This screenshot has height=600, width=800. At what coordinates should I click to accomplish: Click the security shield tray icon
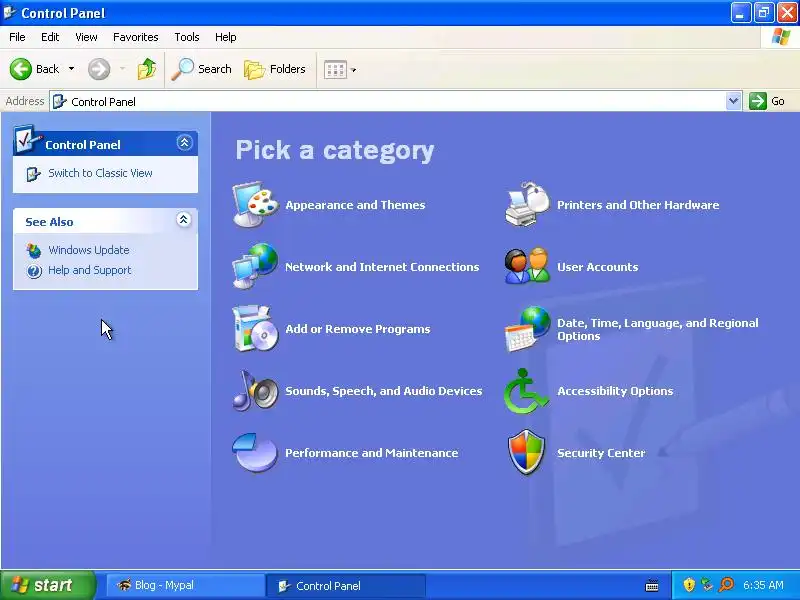[689, 585]
